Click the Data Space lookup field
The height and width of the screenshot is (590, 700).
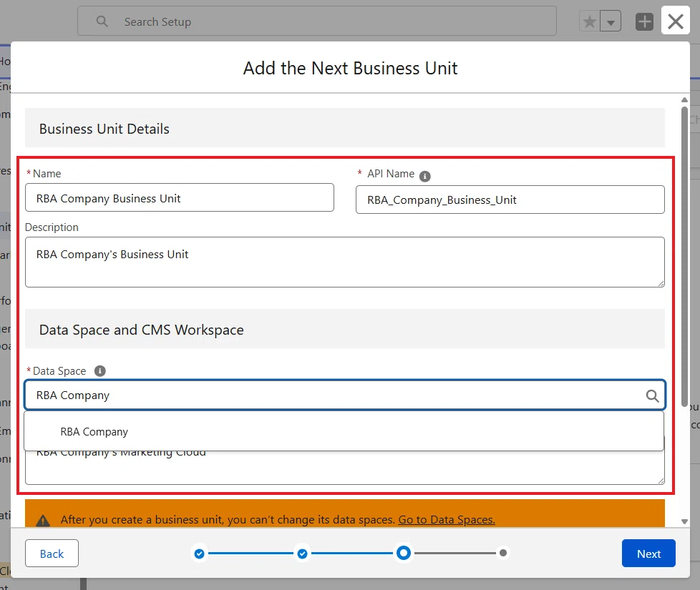pos(345,395)
